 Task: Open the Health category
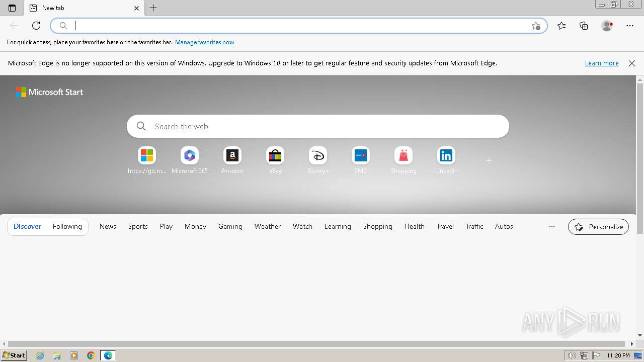(415, 227)
